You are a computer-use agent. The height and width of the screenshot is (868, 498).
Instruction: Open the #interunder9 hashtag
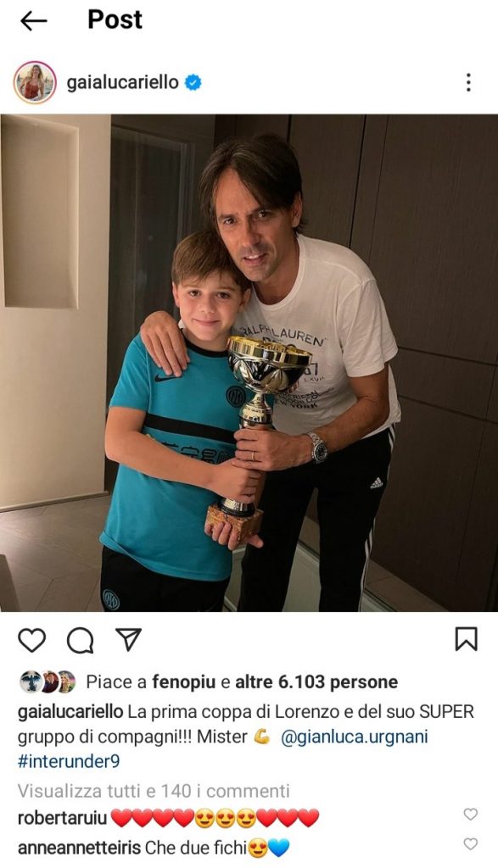[x=69, y=761]
